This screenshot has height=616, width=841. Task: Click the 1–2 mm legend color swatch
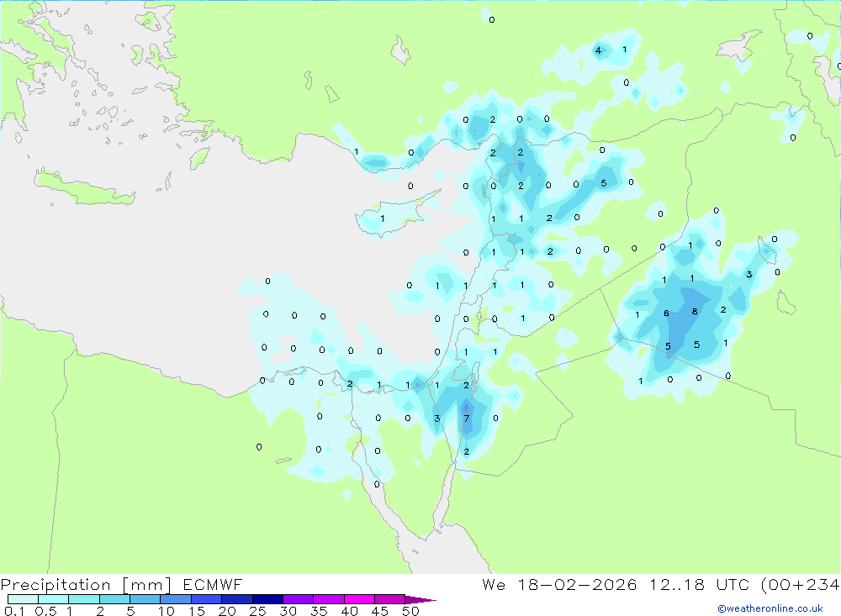coord(84,599)
